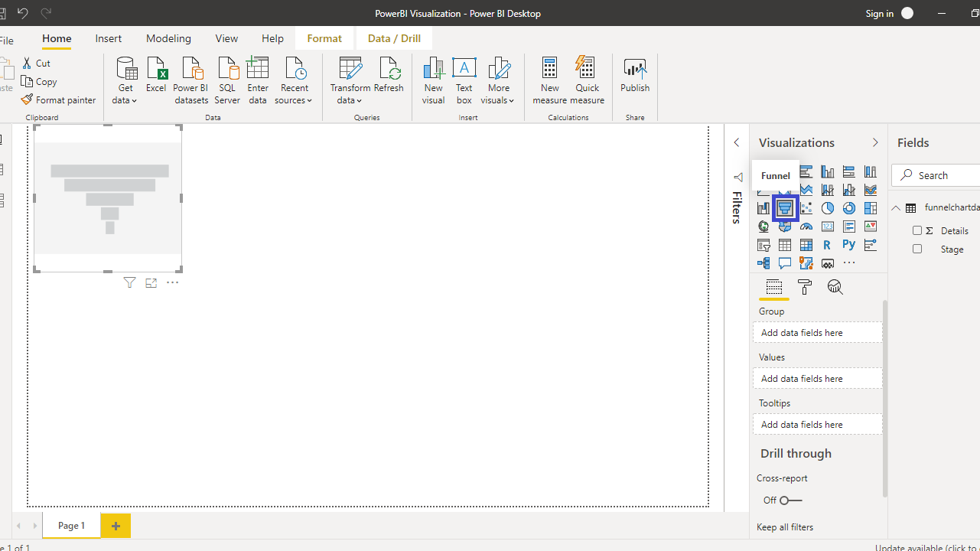Select the Card (123) visual

click(x=828, y=227)
